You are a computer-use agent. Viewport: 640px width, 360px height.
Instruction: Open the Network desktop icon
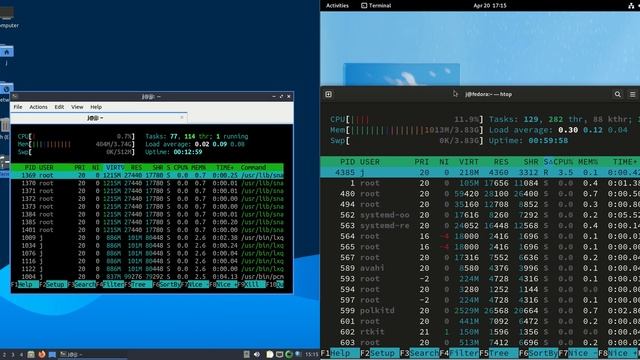pyautogui.click(x=6, y=91)
